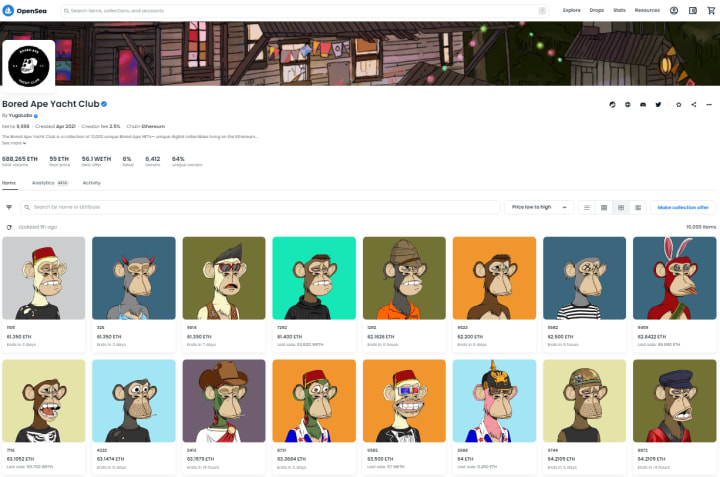720x477 pixels.
Task: Switch to list view layout
Action: tap(587, 208)
